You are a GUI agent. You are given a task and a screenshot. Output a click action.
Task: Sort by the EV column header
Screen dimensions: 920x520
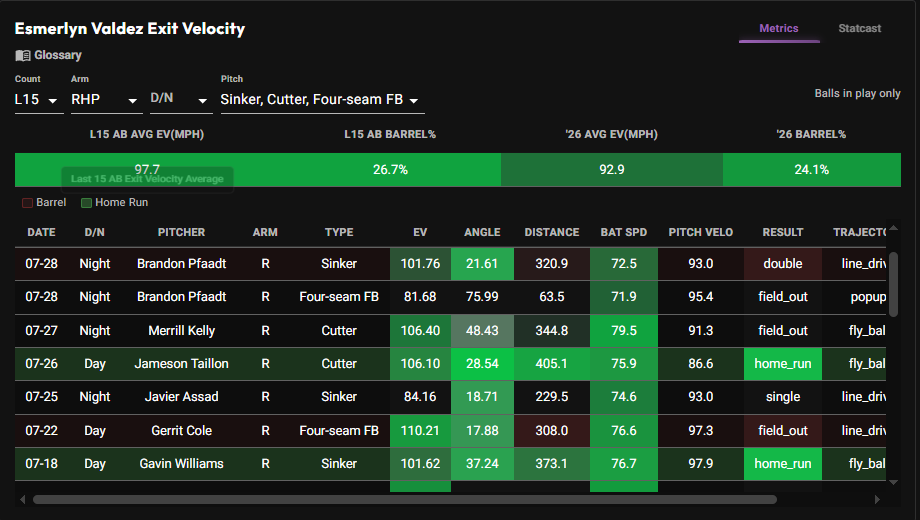click(420, 232)
